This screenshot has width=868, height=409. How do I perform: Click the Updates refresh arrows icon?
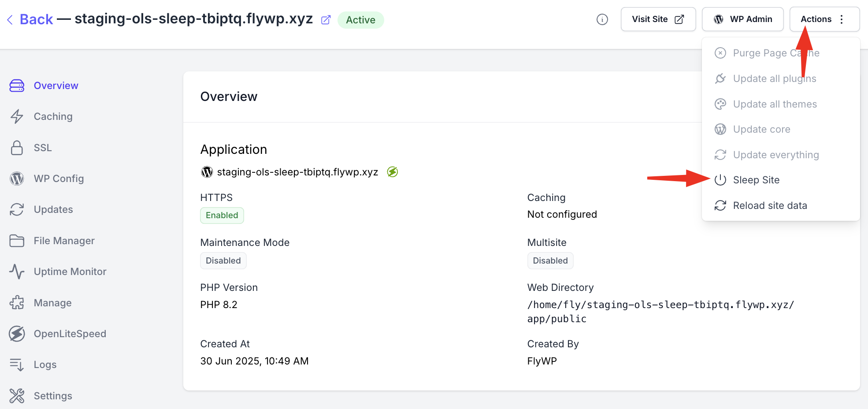[x=17, y=209]
